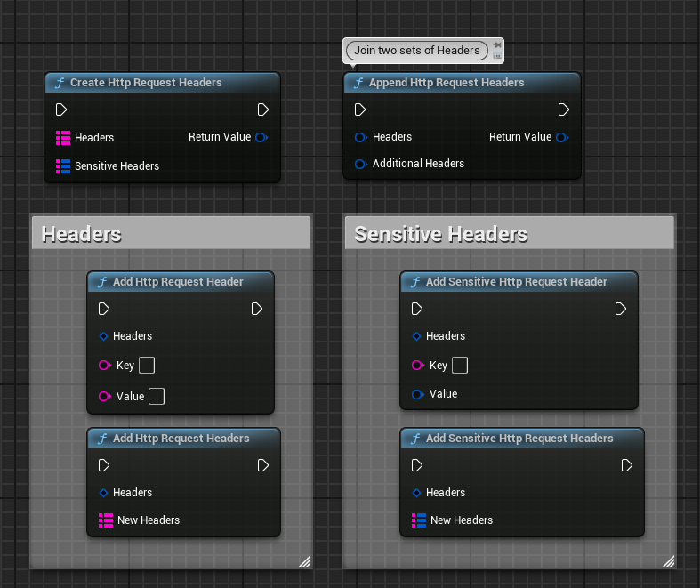Click the Key text box on Add Sensitive Http Request Header

click(460, 366)
